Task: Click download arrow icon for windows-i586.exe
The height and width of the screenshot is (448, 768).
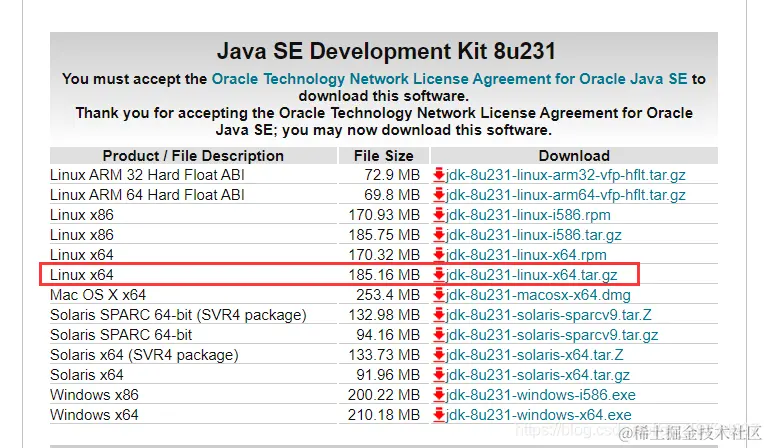Action: [439, 395]
